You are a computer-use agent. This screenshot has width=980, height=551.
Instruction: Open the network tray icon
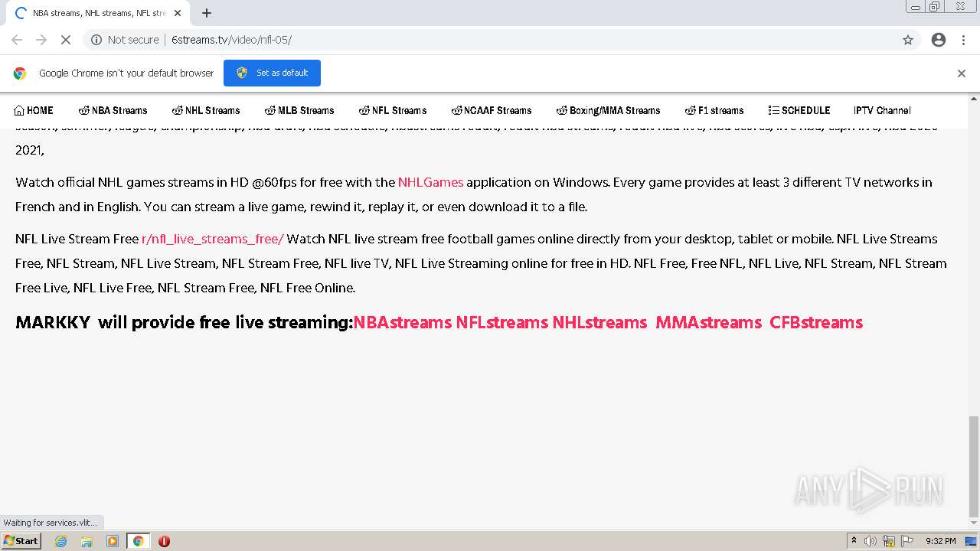889,541
